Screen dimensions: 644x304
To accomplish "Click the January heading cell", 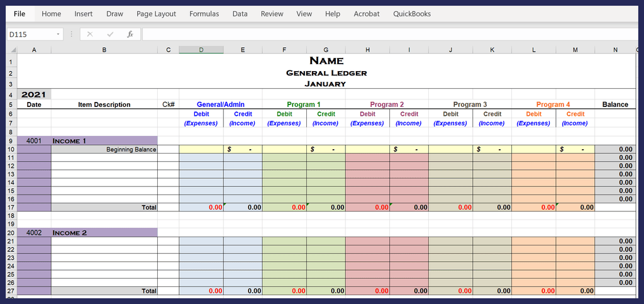I will pyautogui.click(x=326, y=84).
